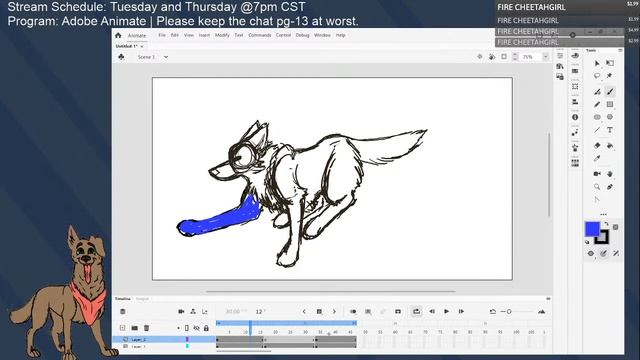640x360 pixels.
Task: Toggle lock all layers padlock
Action: click(206, 328)
